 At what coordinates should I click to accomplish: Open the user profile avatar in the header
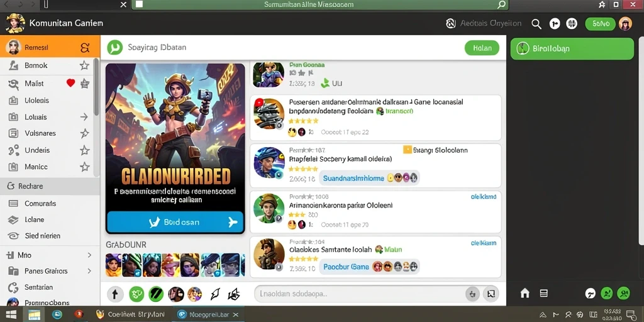(625, 24)
